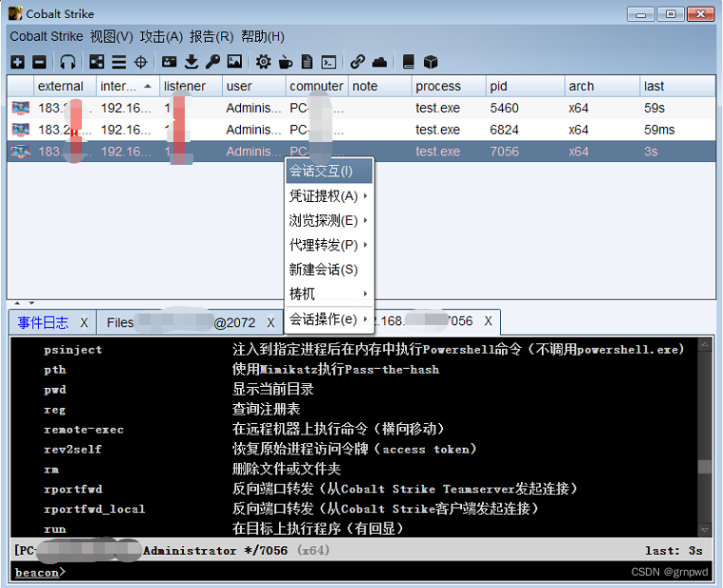Click the minus disconnect icon

tap(39, 62)
